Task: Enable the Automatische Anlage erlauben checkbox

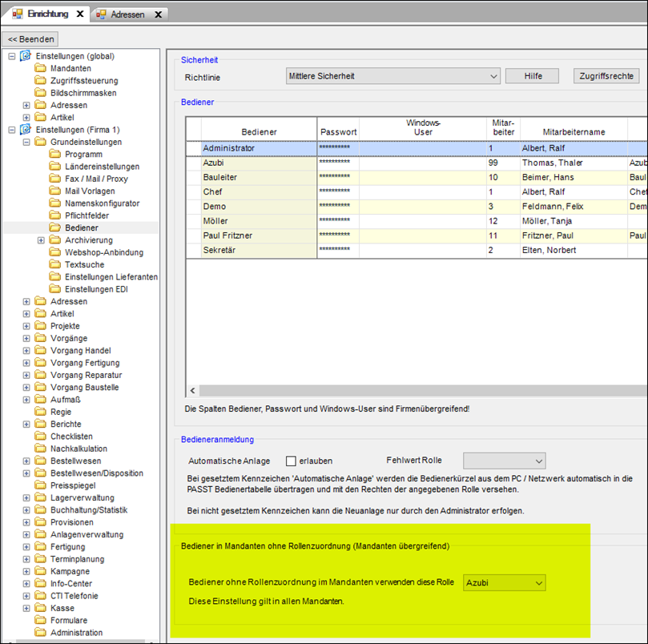Action: pos(292,461)
